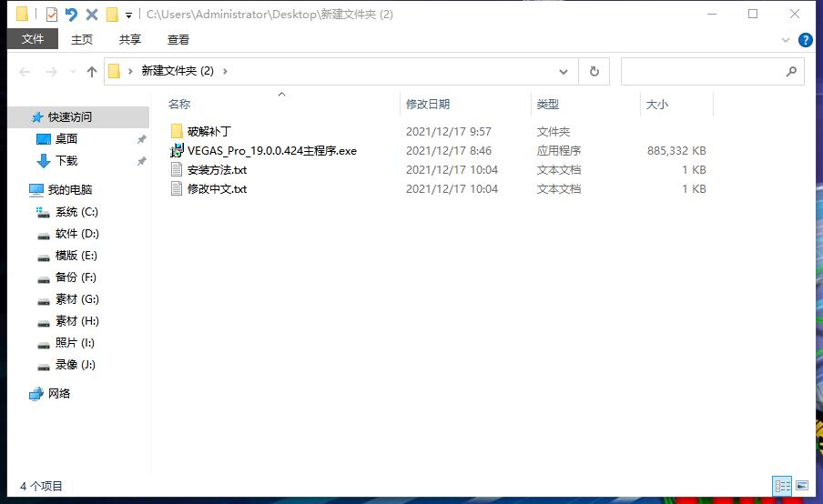Click the Delete X icon in title bar
This screenshot has width=823, height=504.
[92, 15]
